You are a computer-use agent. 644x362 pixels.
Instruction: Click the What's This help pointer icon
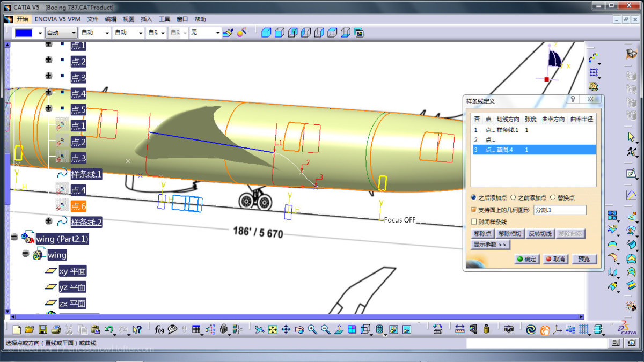(137, 329)
